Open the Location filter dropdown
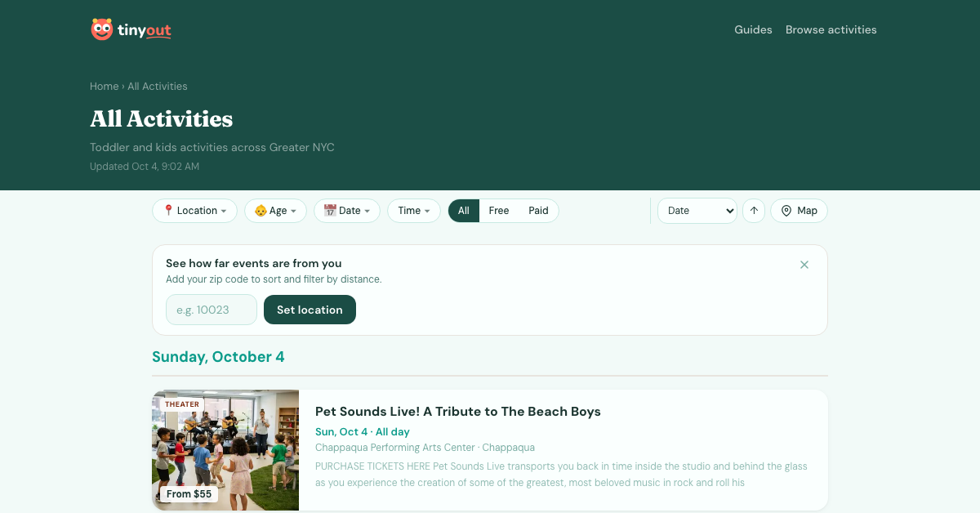This screenshot has height=513, width=980. [195, 211]
